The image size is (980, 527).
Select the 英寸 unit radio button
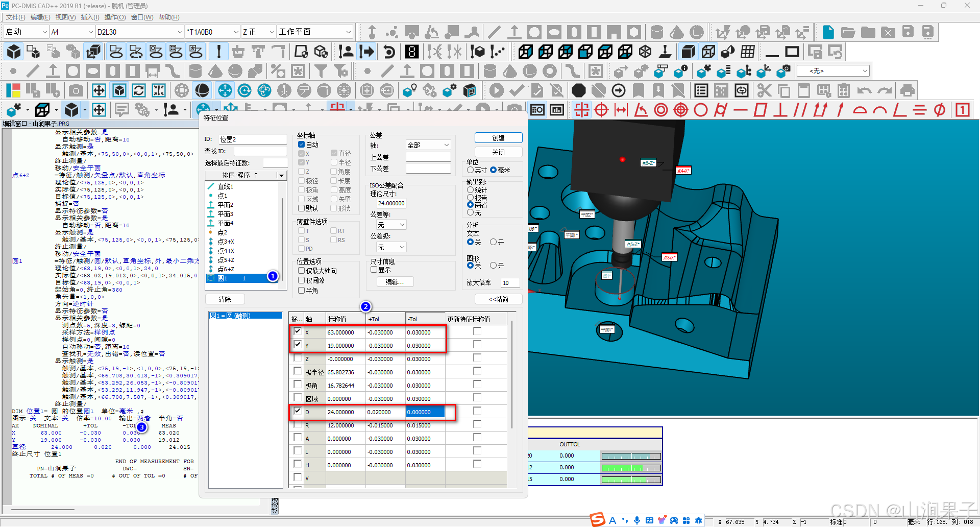pos(470,170)
